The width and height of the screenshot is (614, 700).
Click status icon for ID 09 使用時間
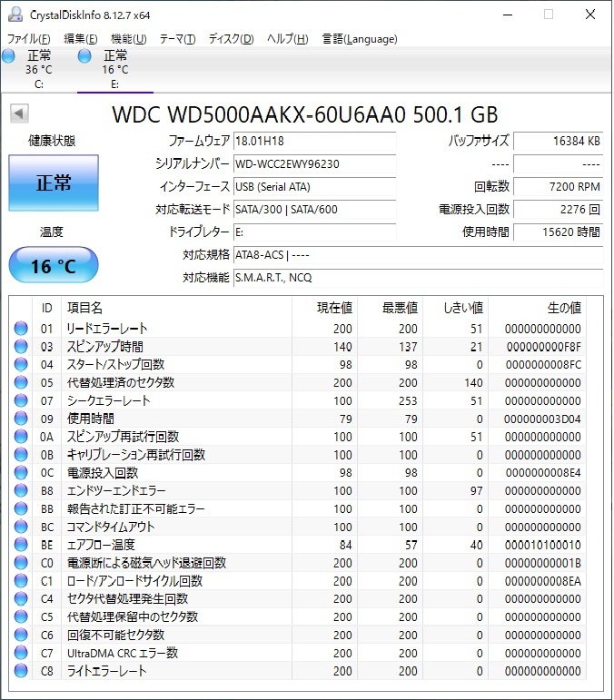21,419
